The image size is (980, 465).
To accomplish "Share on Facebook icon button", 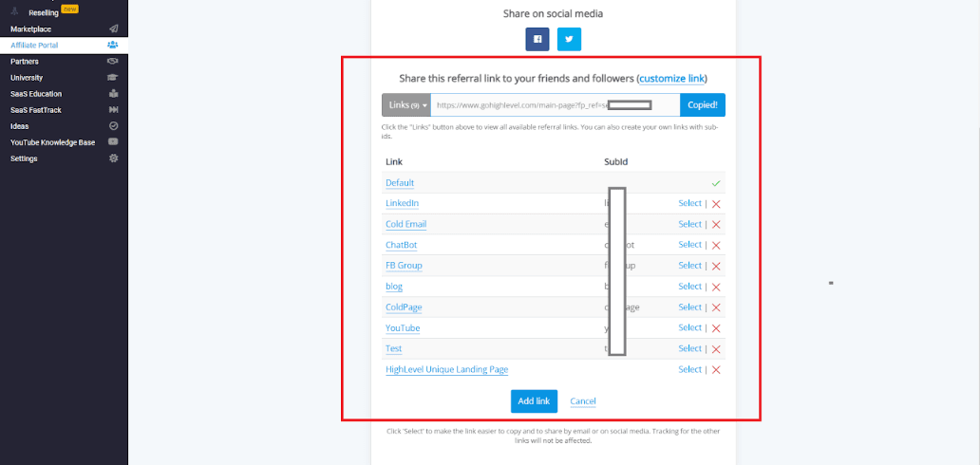I will (537, 39).
